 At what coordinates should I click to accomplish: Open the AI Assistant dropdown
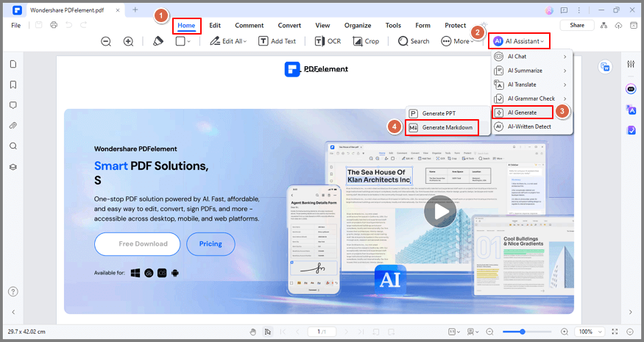[x=519, y=41]
